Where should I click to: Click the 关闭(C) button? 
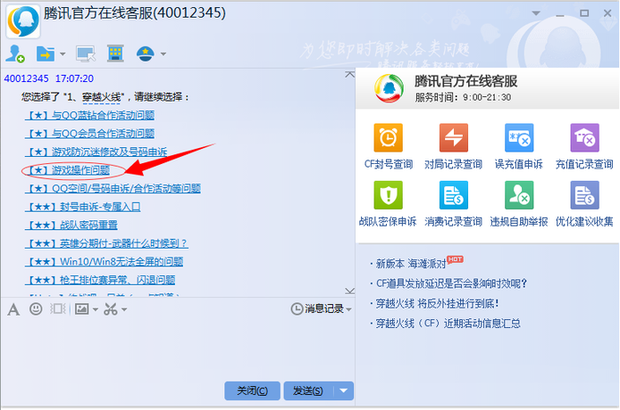pos(252,391)
